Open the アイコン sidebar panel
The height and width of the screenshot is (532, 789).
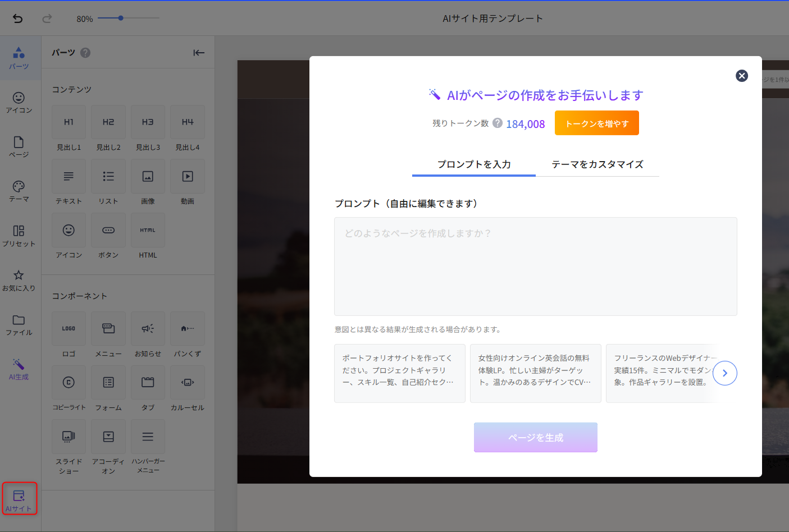[x=19, y=102]
